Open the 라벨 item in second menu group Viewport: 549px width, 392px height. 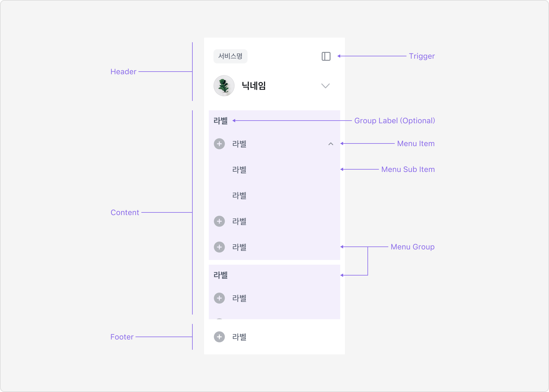point(274,298)
